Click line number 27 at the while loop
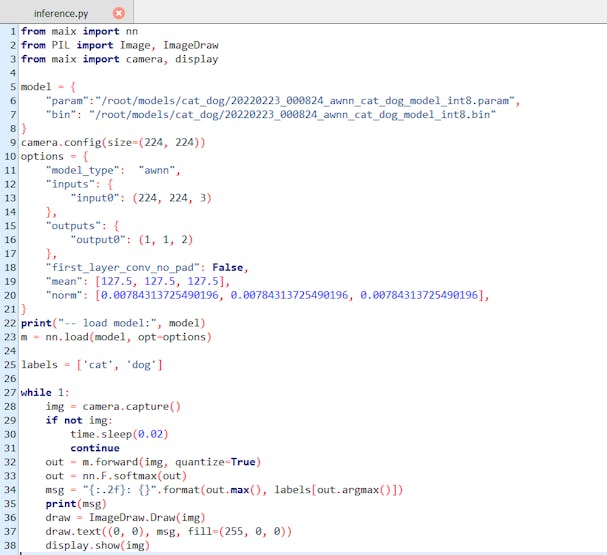The image size is (607, 555). coord(10,393)
